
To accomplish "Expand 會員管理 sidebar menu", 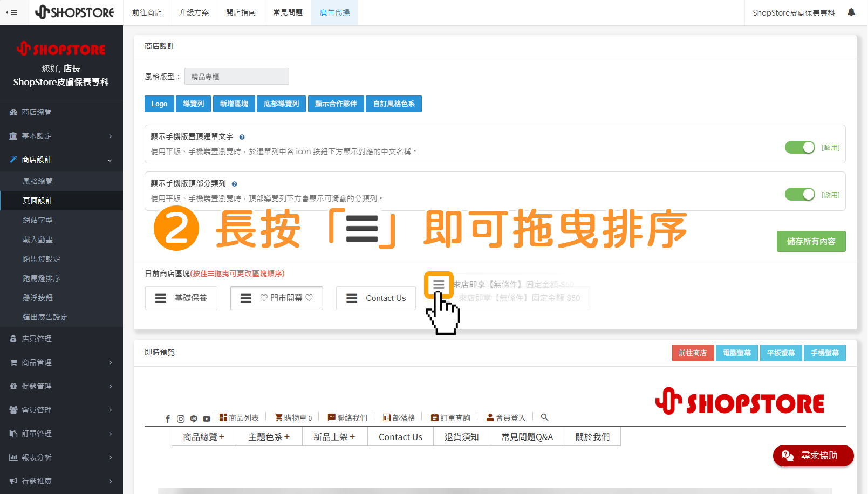I will [x=61, y=410].
